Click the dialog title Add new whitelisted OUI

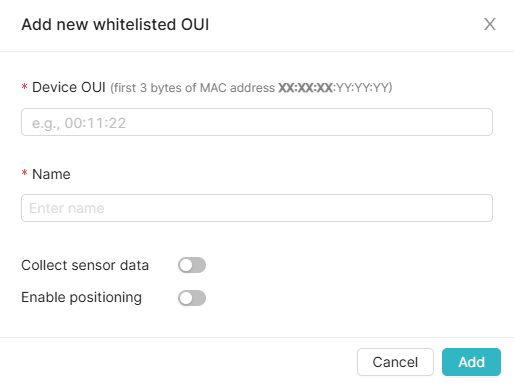(x=115, y=24)
